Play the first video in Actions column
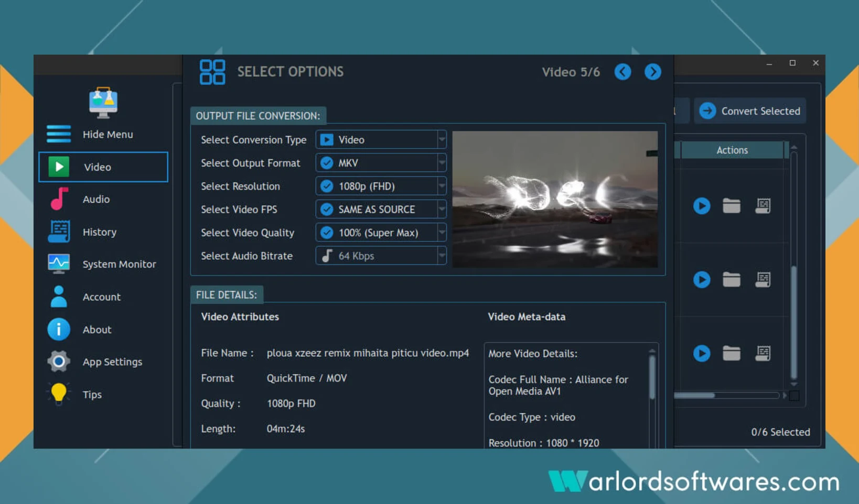Viewport: 859px width, 504px height. (x=701, y=206)
